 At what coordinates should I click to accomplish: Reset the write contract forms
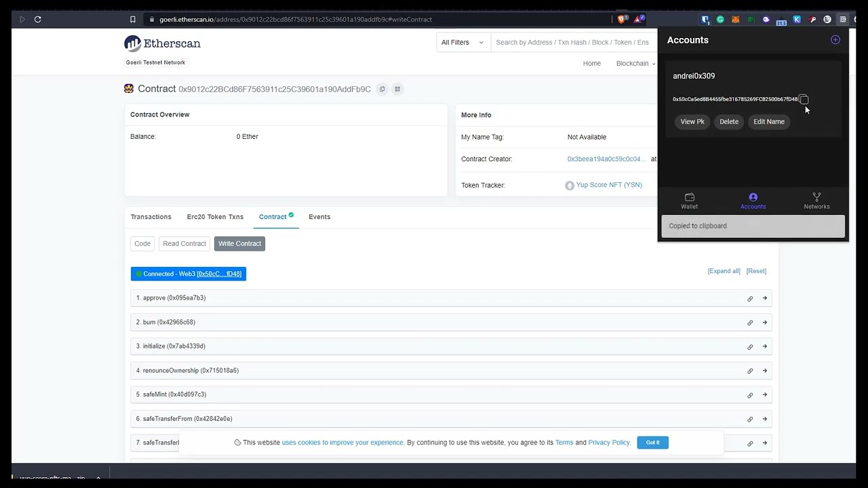[756, 271]
